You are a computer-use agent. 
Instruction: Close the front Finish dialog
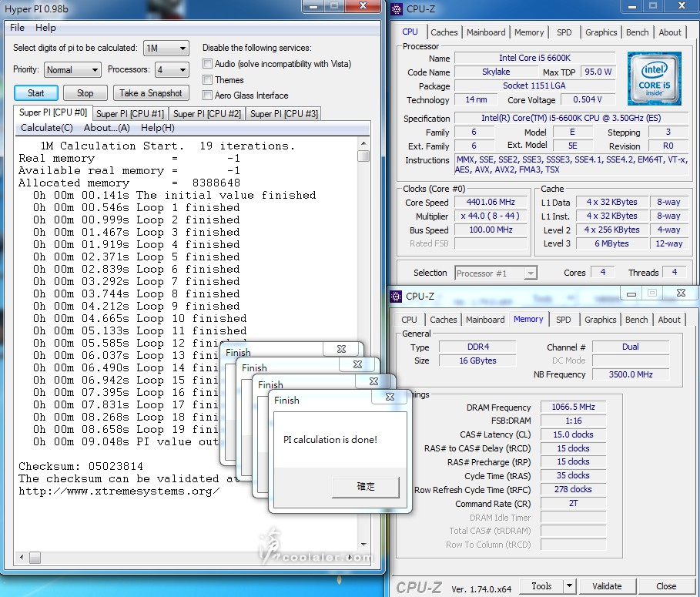click(x=390, y=397)
